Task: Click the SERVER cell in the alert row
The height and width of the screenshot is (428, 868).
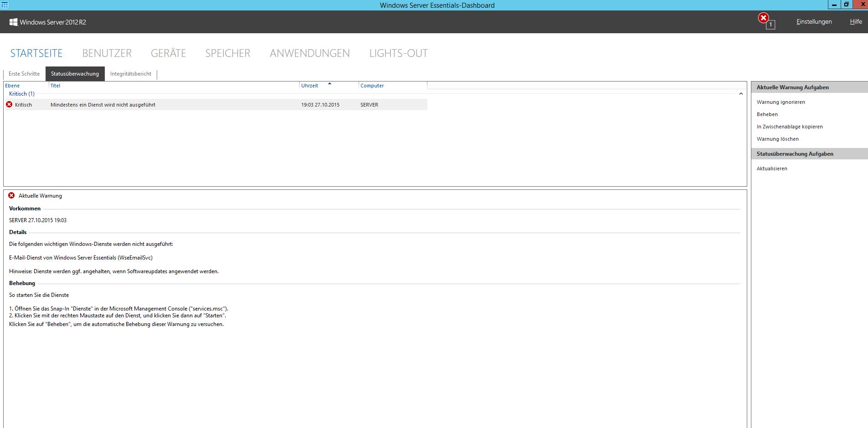Action: (x=369, y=105)
